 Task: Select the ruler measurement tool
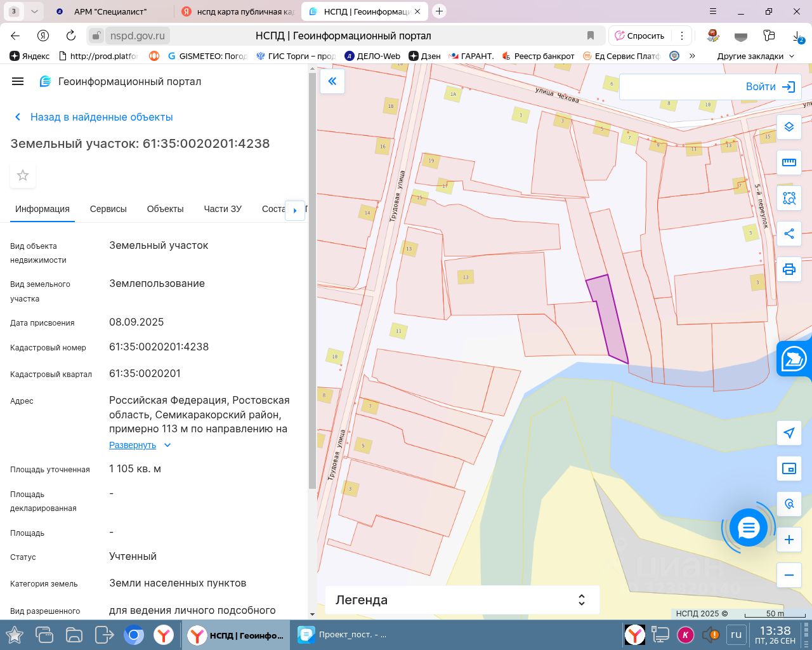pos(789,162)
